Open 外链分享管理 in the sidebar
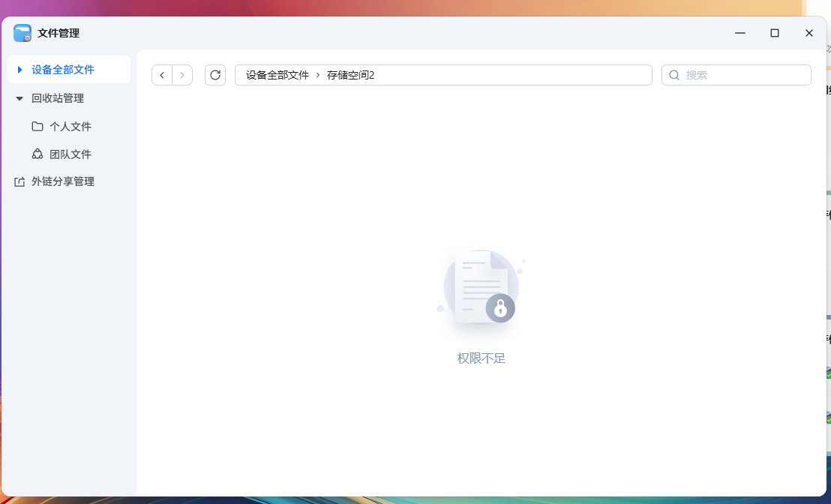 [x=63, y=181]
